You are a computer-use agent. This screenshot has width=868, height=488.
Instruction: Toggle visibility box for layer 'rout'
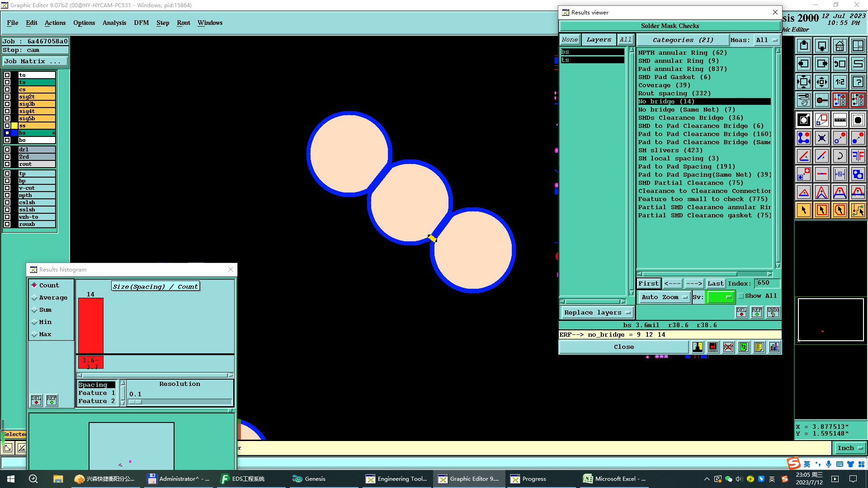(7, 164)
